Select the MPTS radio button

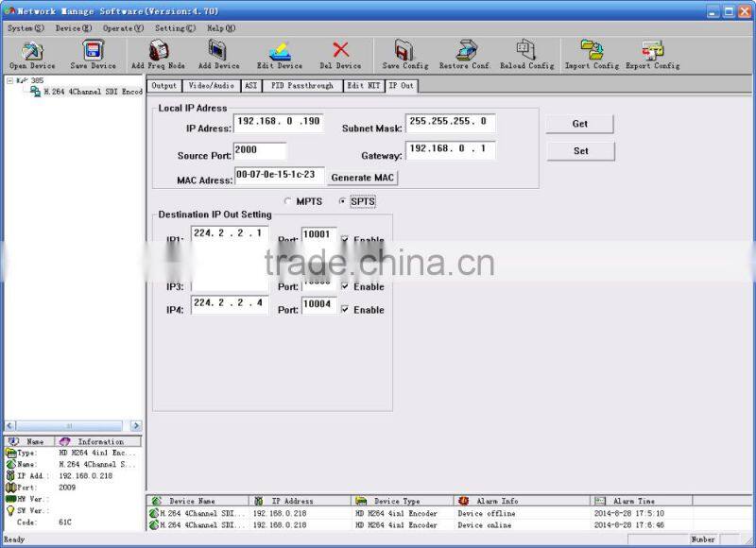[289, 200]
